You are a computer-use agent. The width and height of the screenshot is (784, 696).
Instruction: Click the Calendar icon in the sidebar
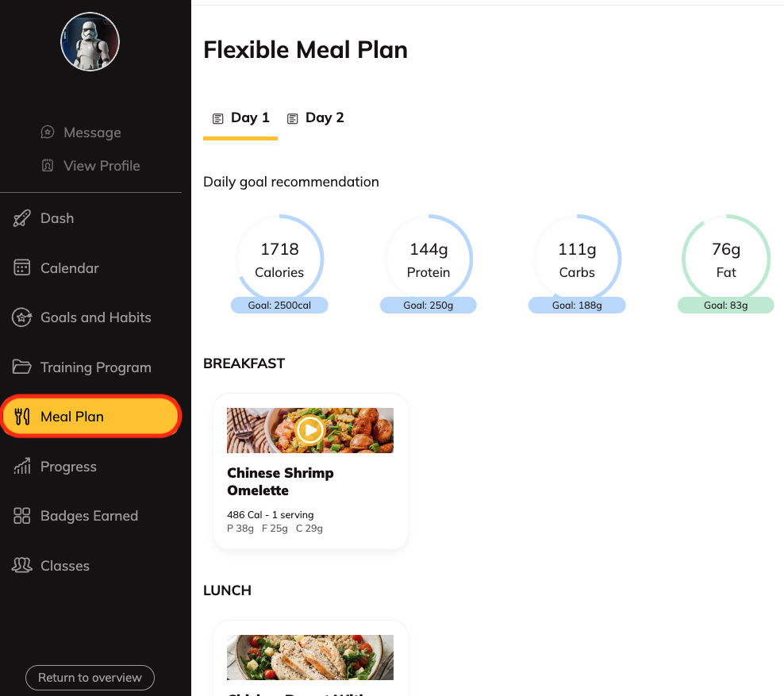point(21,267)
